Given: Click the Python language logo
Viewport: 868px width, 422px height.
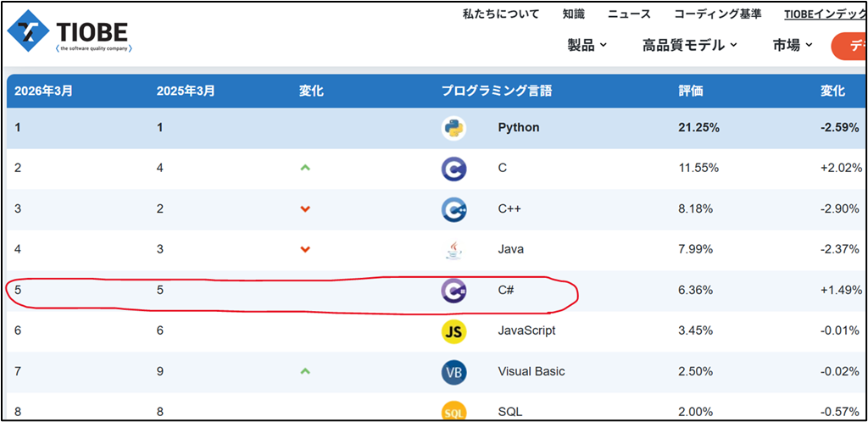Looking at the screenshot, I should 453,128.
